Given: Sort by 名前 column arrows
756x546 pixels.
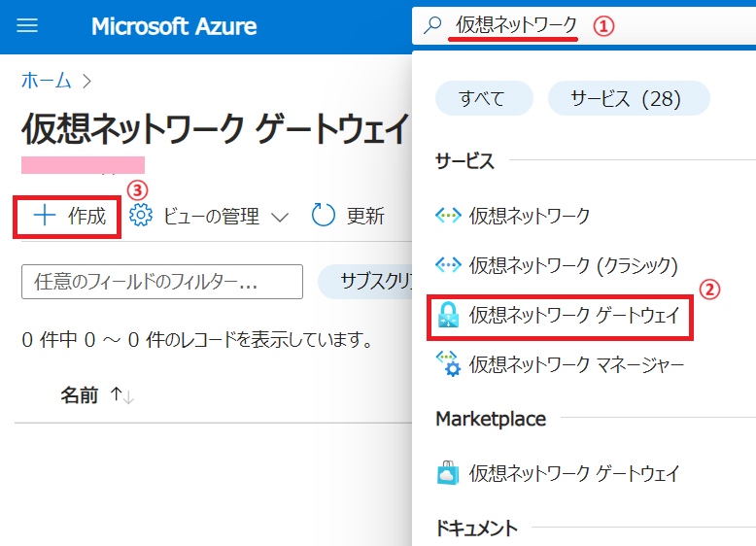Looking at the screenshot, I should click(122, 395).
